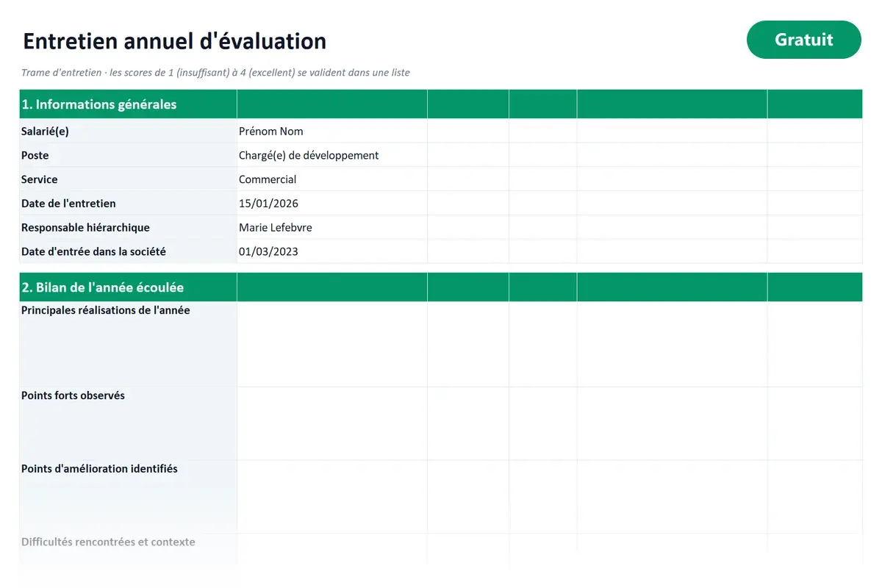The height and width of the screenshot is (588, 882).
Task: Select the '1. Informations générales' header
Action: (128, 104)
